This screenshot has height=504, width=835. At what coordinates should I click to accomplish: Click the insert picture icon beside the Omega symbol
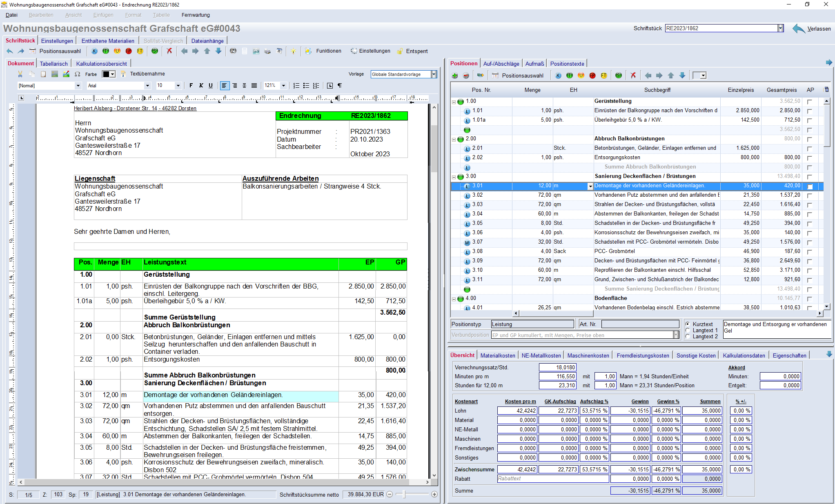[66, 74]
